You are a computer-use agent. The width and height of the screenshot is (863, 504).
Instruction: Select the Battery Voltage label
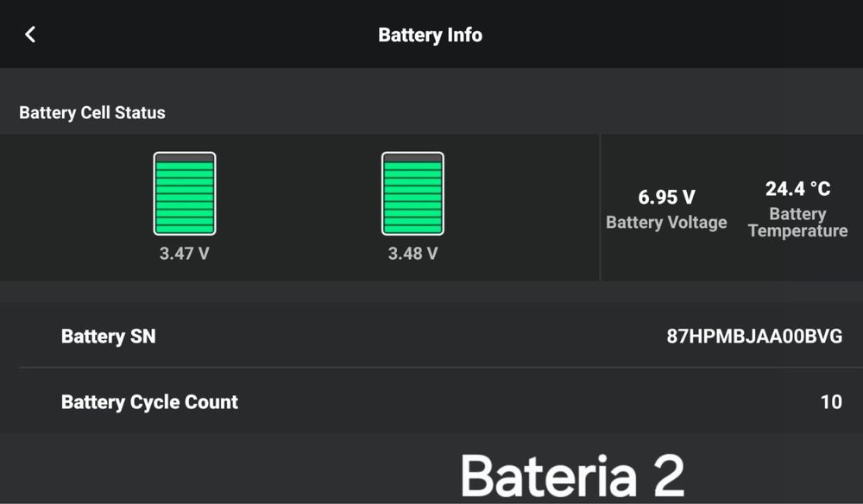[x=666, y=223]
